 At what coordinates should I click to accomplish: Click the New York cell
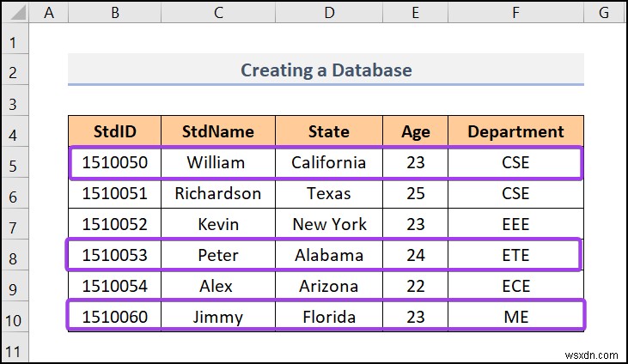328,224
